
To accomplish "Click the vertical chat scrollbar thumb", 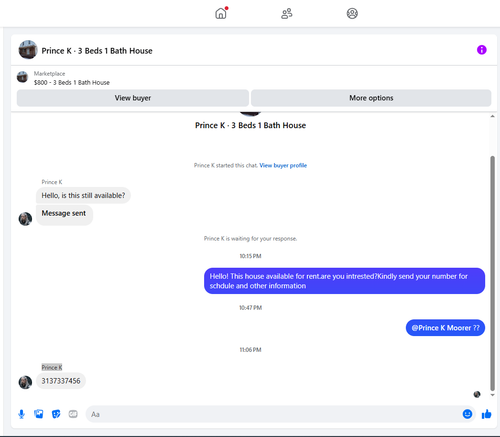I will (492, 273).
